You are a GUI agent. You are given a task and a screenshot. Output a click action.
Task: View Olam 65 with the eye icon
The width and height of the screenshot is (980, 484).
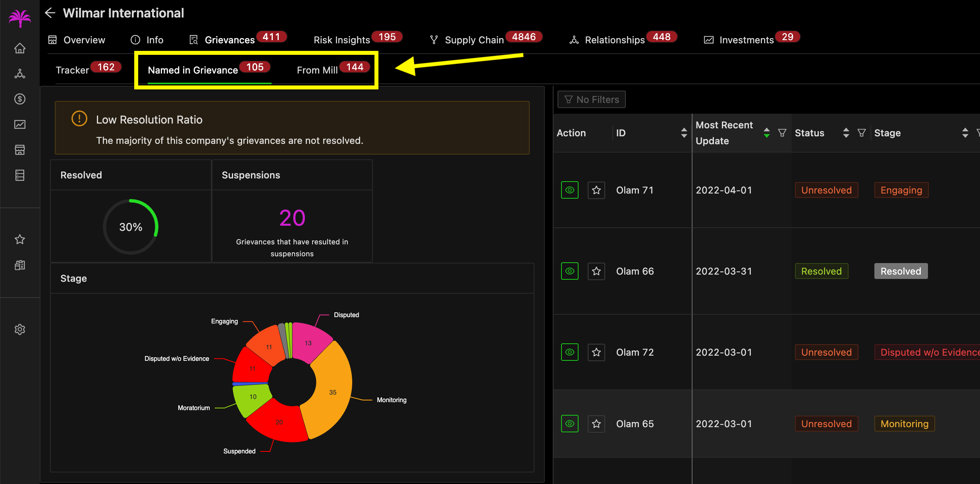pos(570,424)
